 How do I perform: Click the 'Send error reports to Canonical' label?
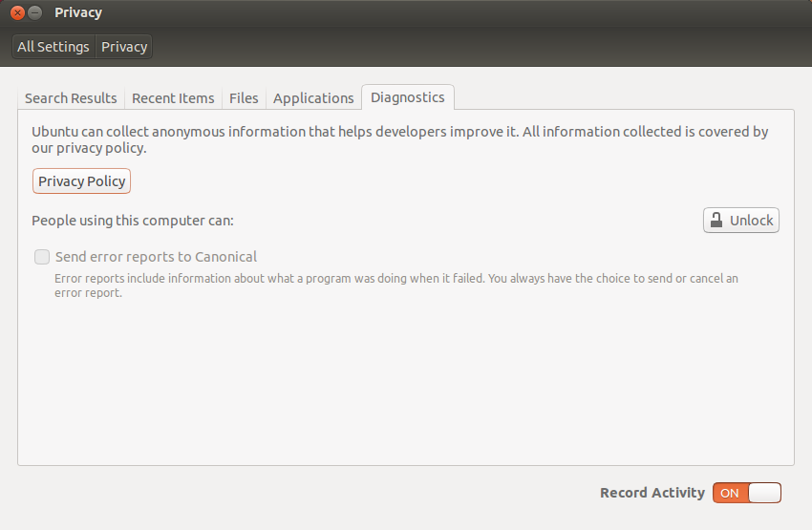[156, 257]
